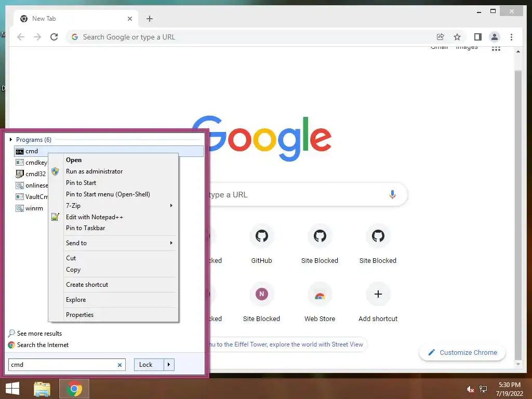
Task: Click the page vertical scrollbar thumb
Action: (518, 215)
